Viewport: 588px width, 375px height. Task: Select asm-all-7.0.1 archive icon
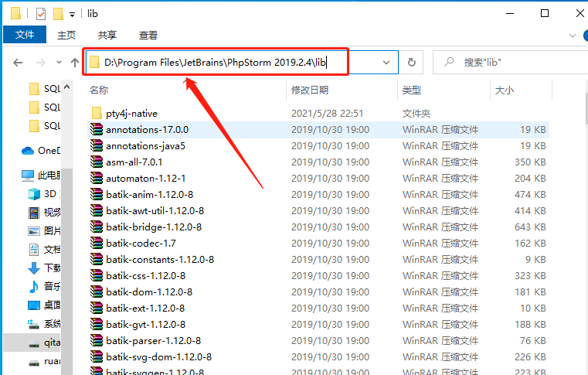coord(97,162)
